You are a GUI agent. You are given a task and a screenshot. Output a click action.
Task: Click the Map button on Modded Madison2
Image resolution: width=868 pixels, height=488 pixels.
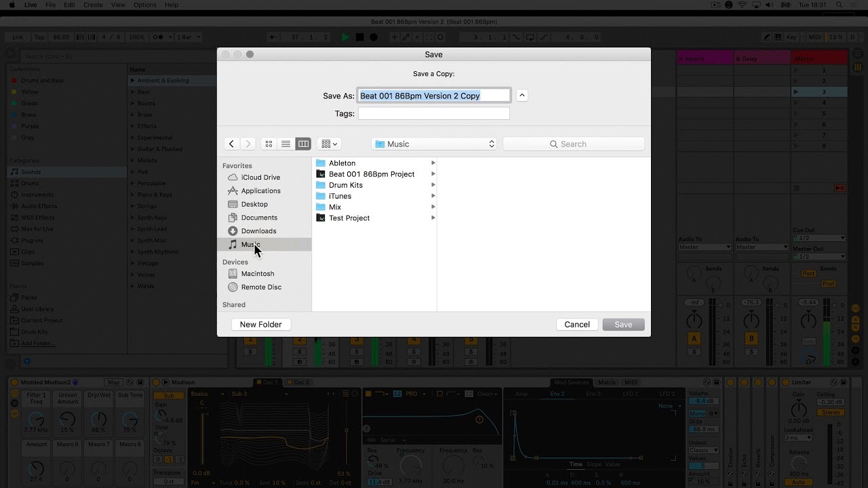click(x=113, y=383)
